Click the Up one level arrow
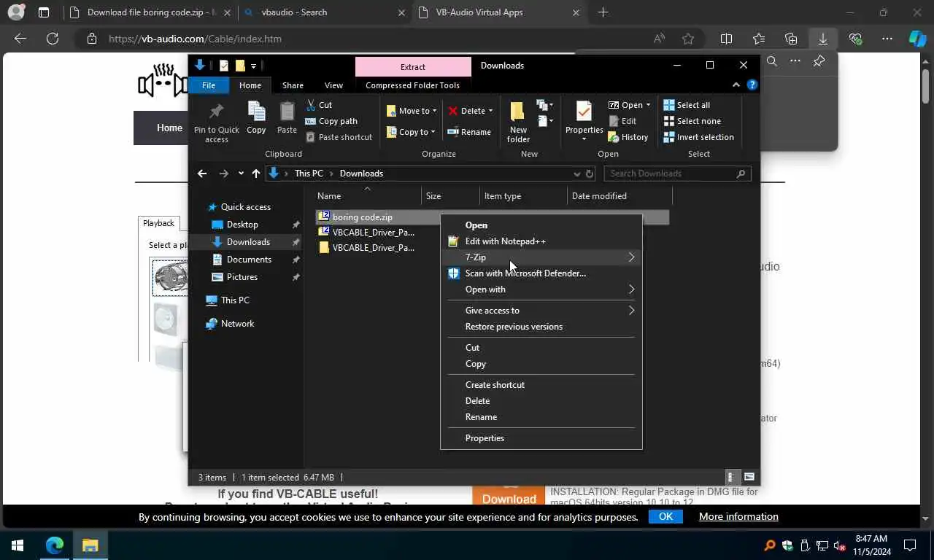Screen dimensions: 934x560 pos(255,174)
